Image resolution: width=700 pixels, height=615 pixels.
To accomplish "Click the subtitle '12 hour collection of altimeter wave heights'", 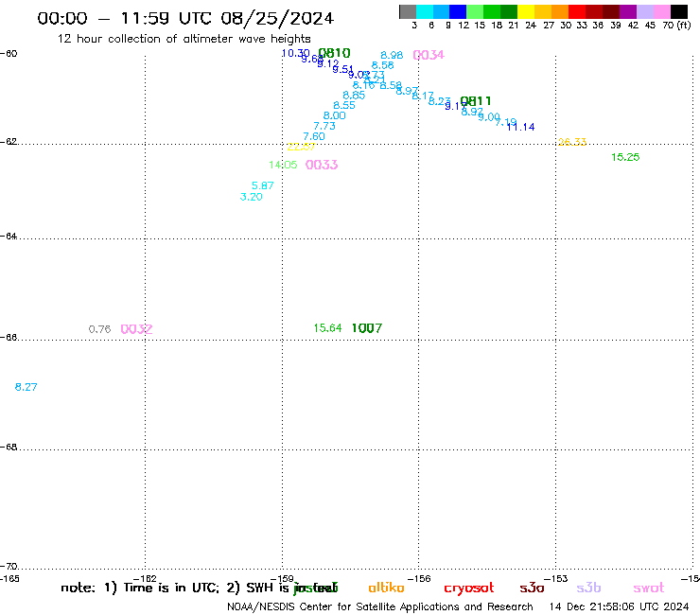I will [x=184, y=39].
